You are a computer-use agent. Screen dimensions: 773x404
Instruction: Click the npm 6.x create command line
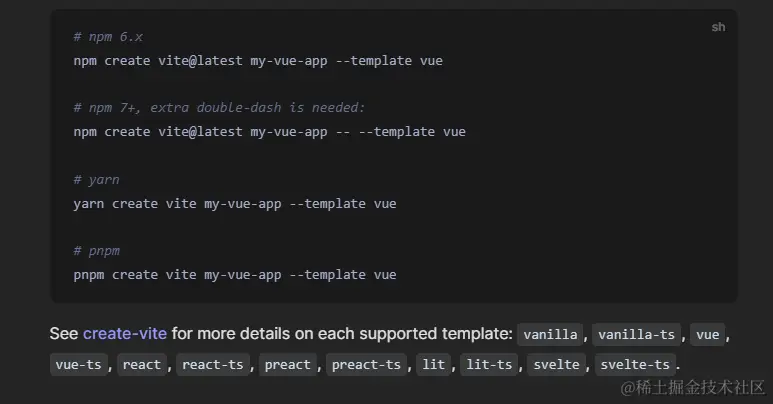coord(258,60)
